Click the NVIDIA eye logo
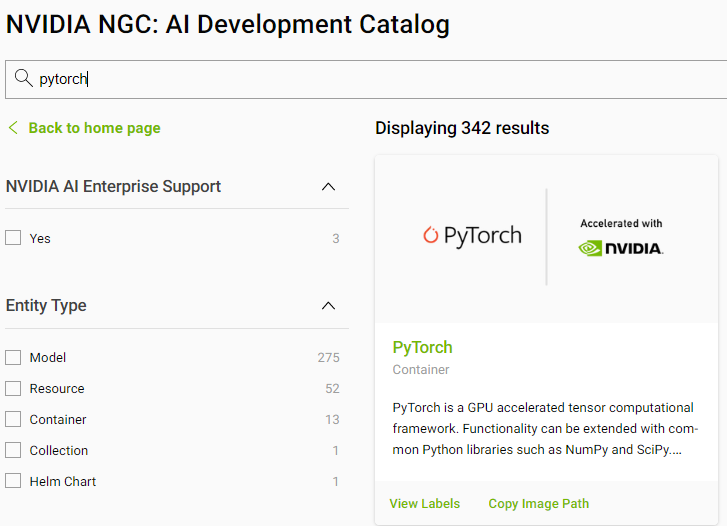The image size is (727, 526). tap(590, 249)
